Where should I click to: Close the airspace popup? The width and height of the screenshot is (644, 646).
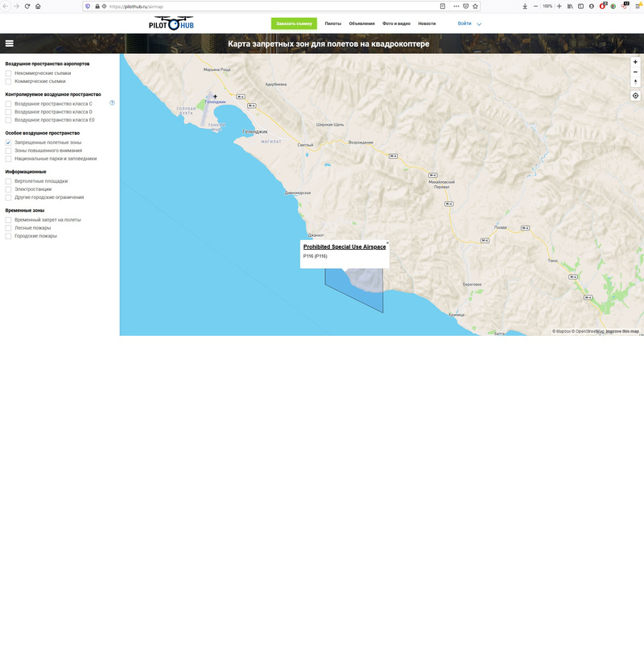pyautogui.click(x=387, y=242)
